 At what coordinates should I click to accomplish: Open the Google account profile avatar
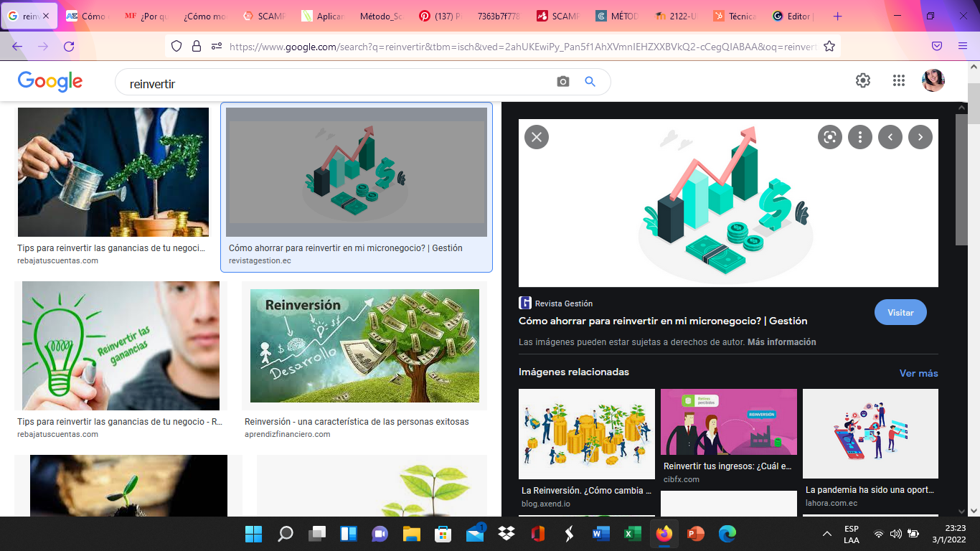[x=933, y=80]
